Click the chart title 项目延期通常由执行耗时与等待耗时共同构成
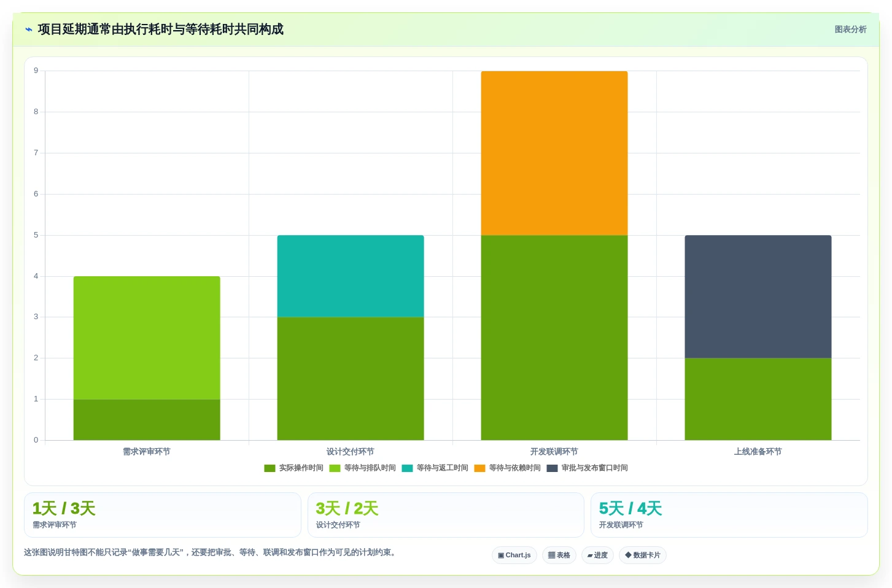The image size is (892, 588). pos(161,29)
